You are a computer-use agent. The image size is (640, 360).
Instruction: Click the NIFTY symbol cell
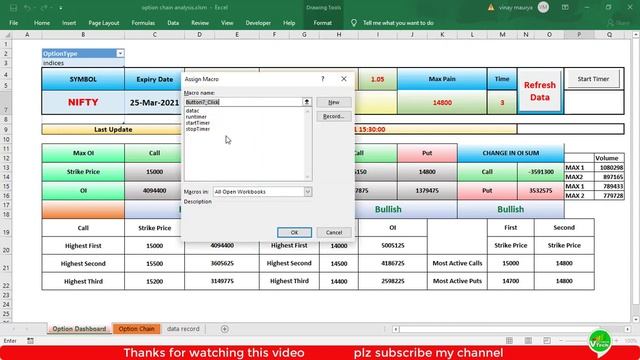[83, 102]
